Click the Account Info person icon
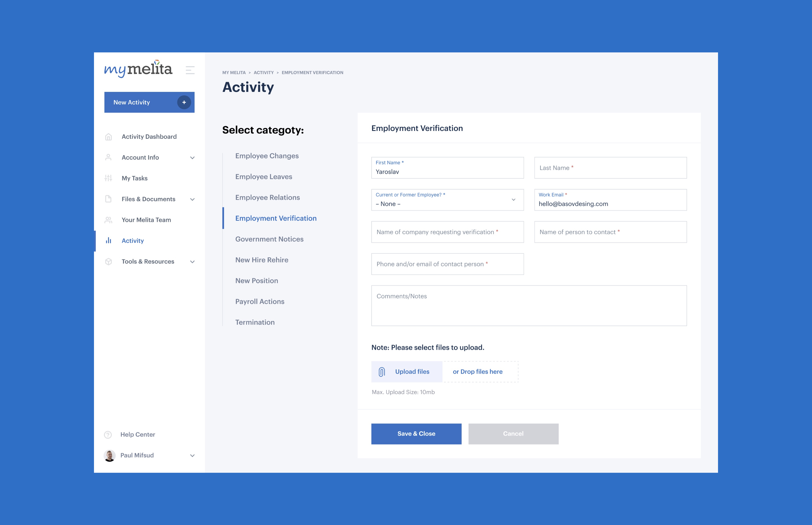The width and height of the screenshot is (812, 525). click(x=108, y=157)
